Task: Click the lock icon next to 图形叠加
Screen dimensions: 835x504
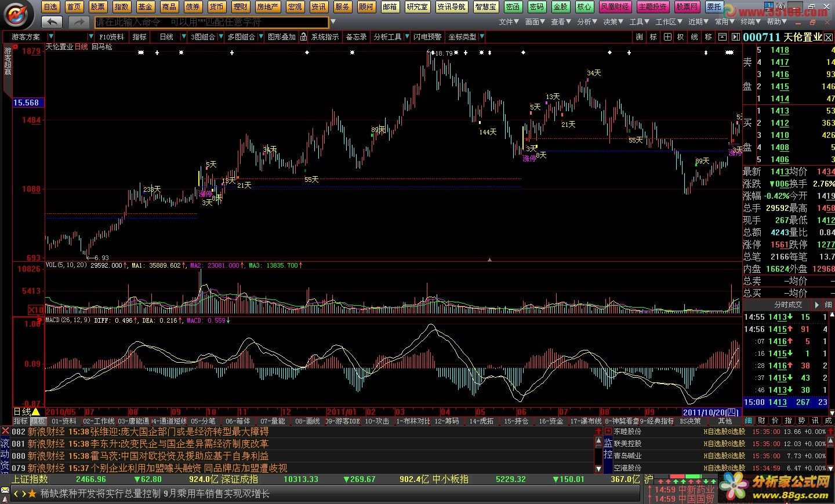Action: pyautogui.click(x=303, y=36)
